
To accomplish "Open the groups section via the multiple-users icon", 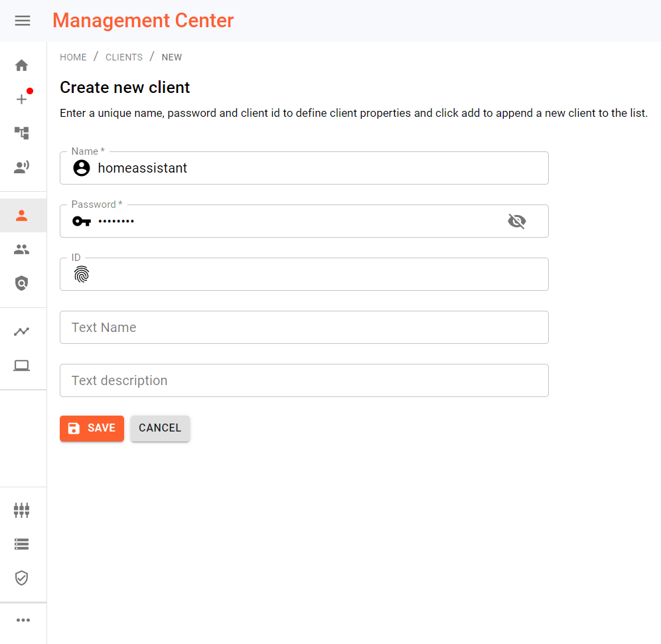I will coord(22,249).
